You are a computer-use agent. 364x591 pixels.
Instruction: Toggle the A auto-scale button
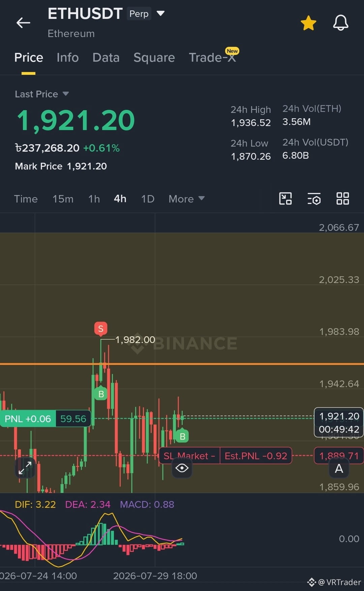[339, 469]
